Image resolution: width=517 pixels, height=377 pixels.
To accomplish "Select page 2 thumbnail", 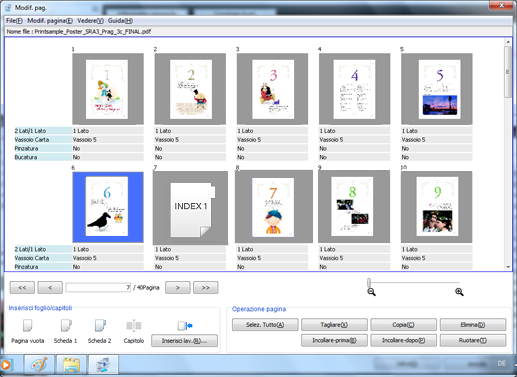I will click(190, 89).
